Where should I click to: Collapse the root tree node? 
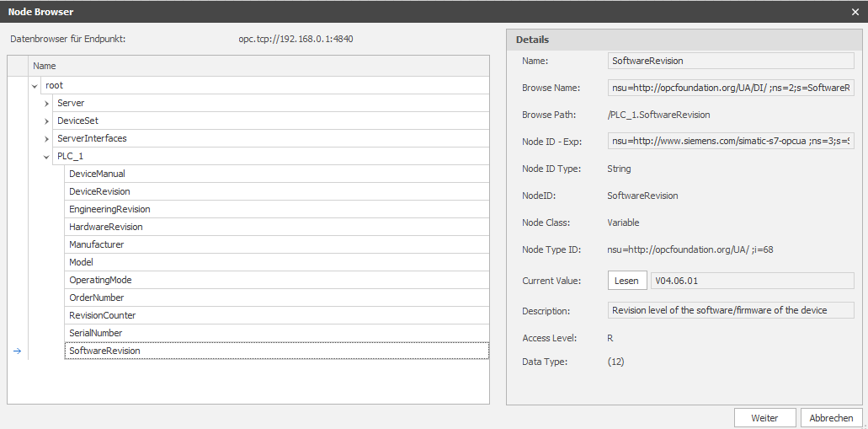tap(35, 86)
